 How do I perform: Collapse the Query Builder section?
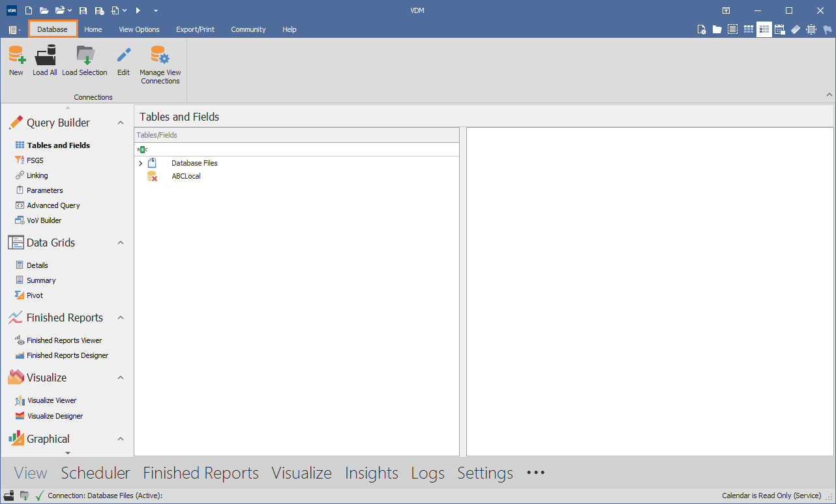(x=120, y=123)
